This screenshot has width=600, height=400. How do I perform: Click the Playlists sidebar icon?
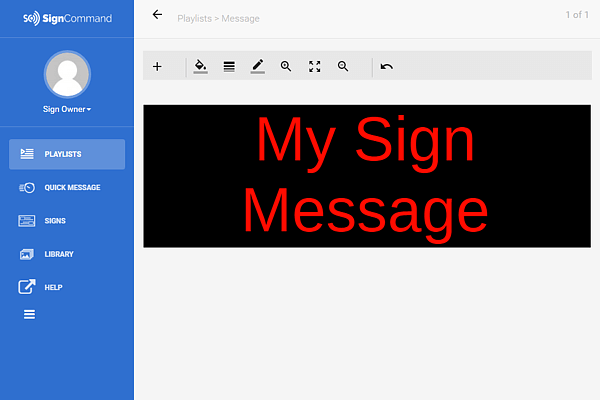click(27, 154)
